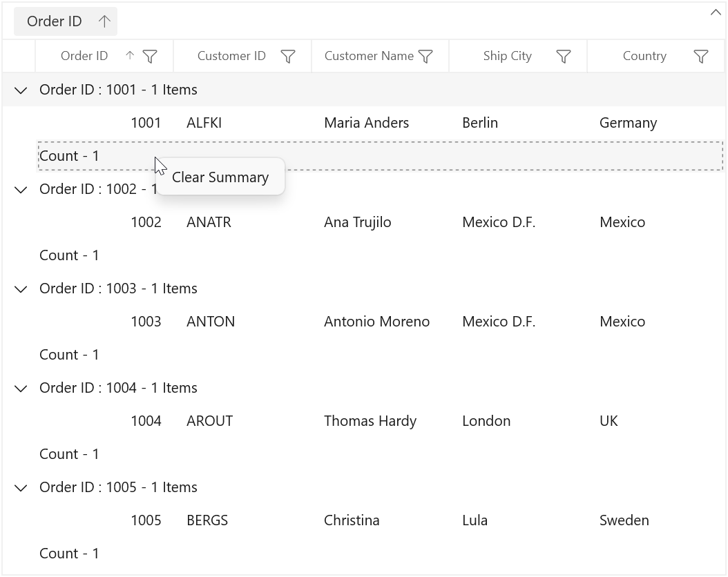Sort by Country column header

pyautogui.click(x=644, y=56)
